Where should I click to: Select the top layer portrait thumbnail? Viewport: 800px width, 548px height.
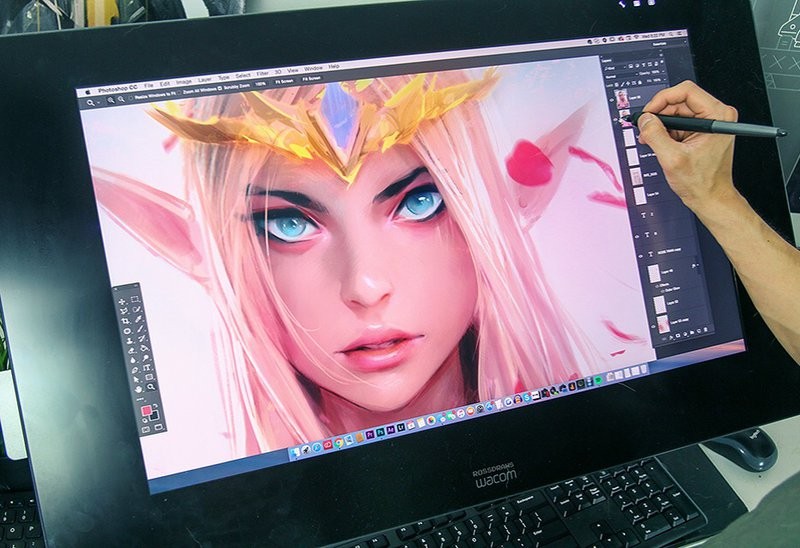pyautogui.click(x=622, y=98)
